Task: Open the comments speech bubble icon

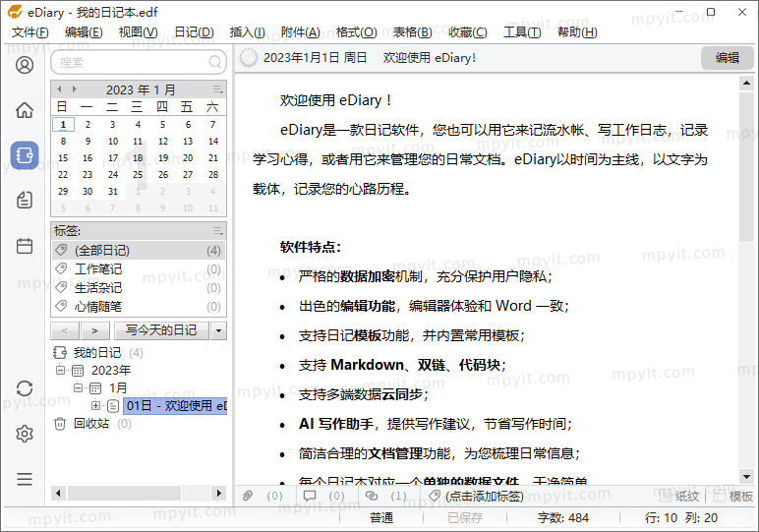Action: pyautogui.click(x=310, y=496)
